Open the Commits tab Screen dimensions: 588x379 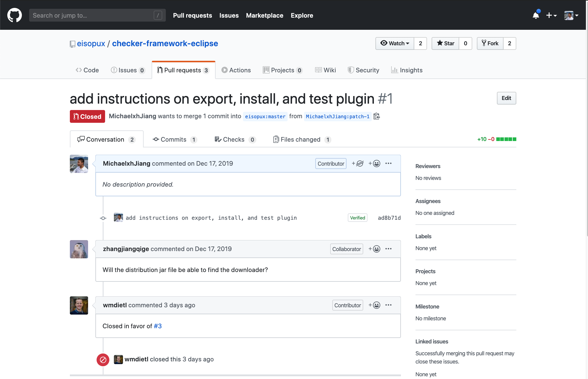(175, 140)
